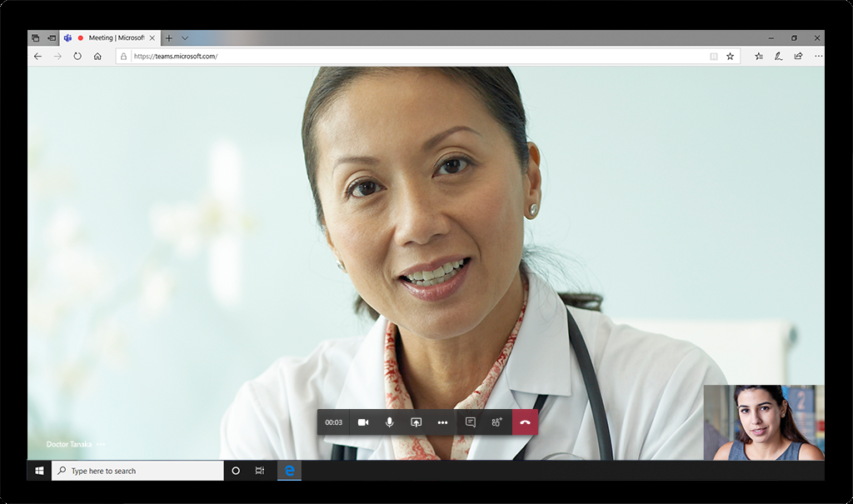Share this page via Edge
This screenshot has width=853, height=504.
(798, 56)
